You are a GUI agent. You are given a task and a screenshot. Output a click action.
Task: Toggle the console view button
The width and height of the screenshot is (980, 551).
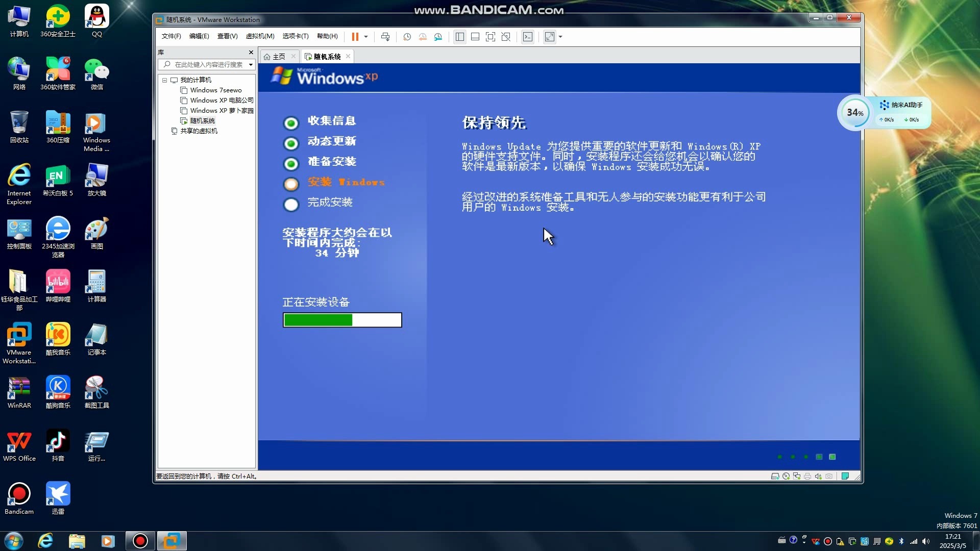pos(528,37)
